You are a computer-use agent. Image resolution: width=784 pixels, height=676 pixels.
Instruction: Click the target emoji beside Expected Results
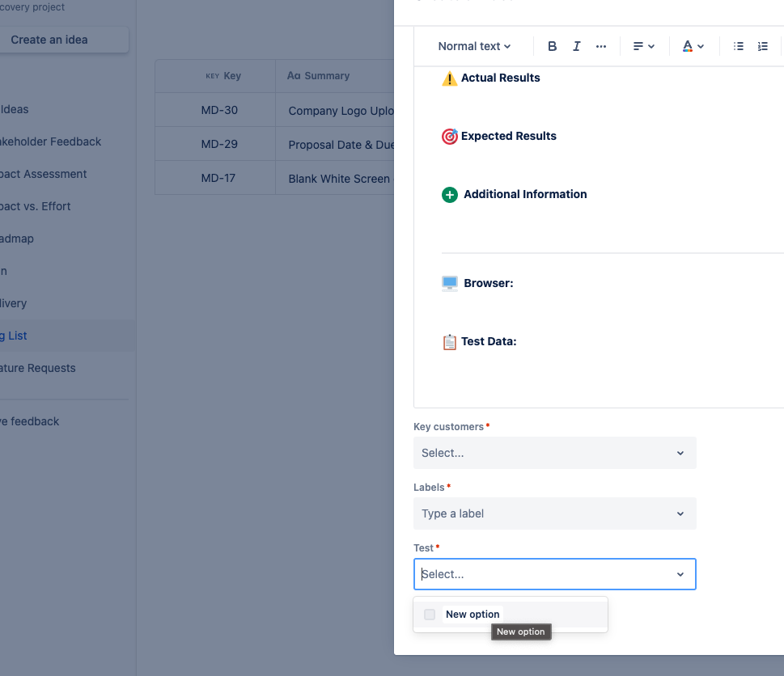coord(450,137)
